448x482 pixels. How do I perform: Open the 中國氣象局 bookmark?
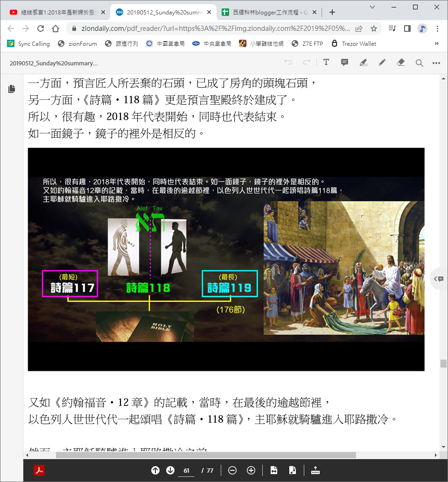pyautogui.click(x=165, y=43)
